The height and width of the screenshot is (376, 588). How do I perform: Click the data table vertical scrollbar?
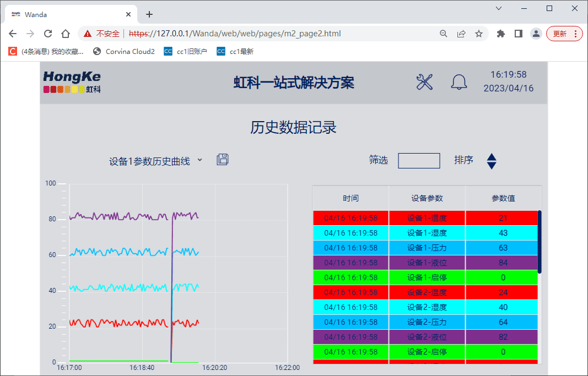(x=540, y=242)
